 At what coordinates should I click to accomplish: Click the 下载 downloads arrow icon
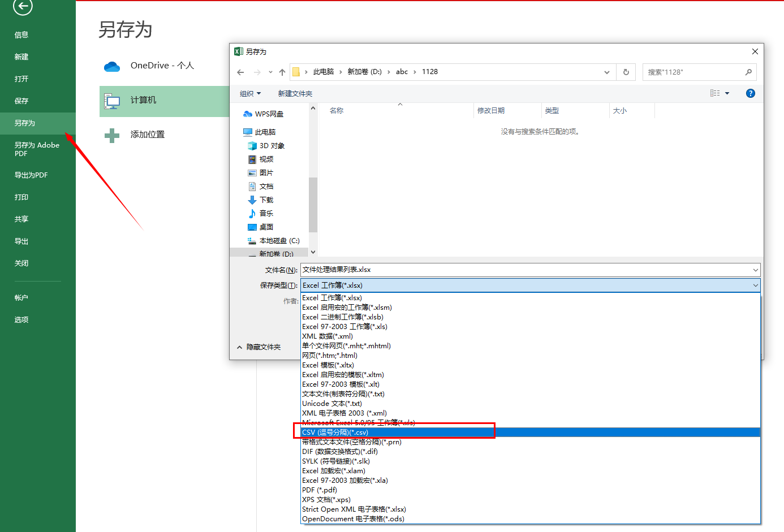[x=252, y=200]
